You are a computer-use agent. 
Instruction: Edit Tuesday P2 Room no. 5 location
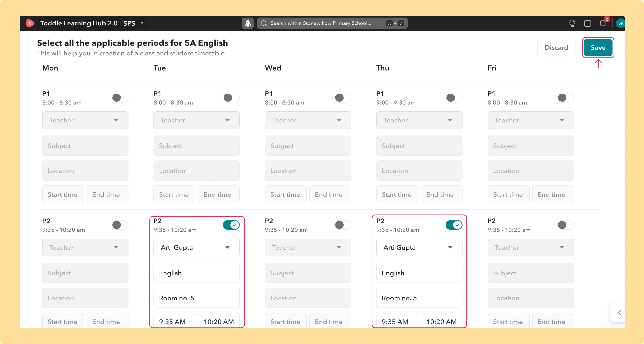[x=196, y=298]
